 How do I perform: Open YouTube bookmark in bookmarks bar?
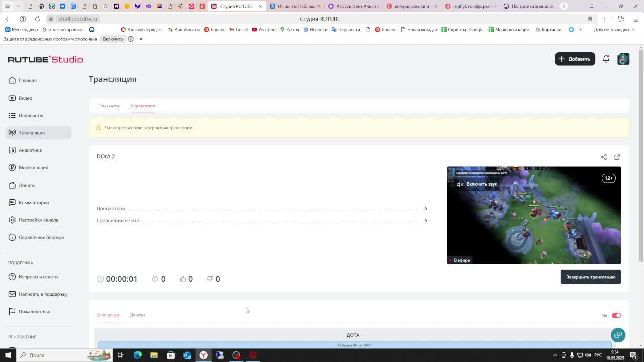click(x=263, y=30)
